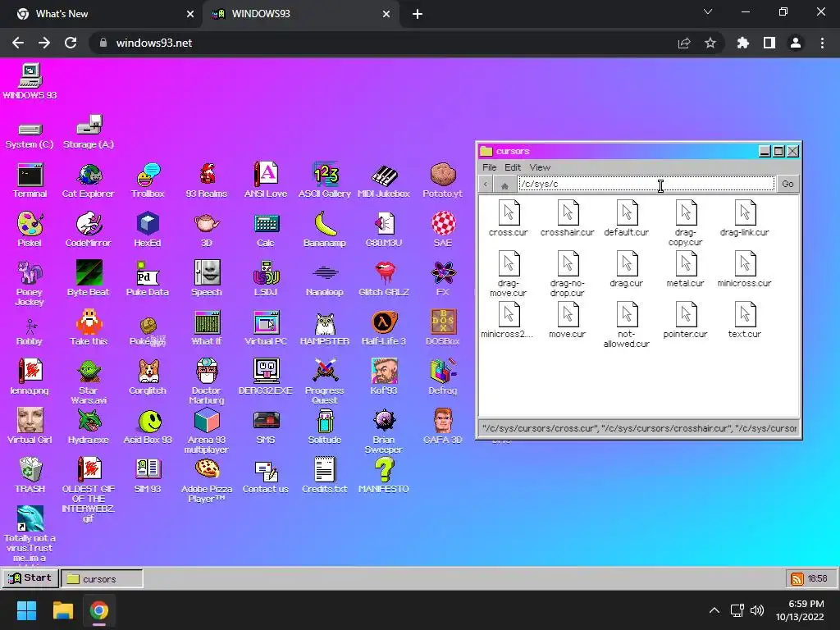The image size is (840, 630).
Task: Open the WINDOWS 93 computer icon
Action: pyautogui.click(x=30, y=81)
